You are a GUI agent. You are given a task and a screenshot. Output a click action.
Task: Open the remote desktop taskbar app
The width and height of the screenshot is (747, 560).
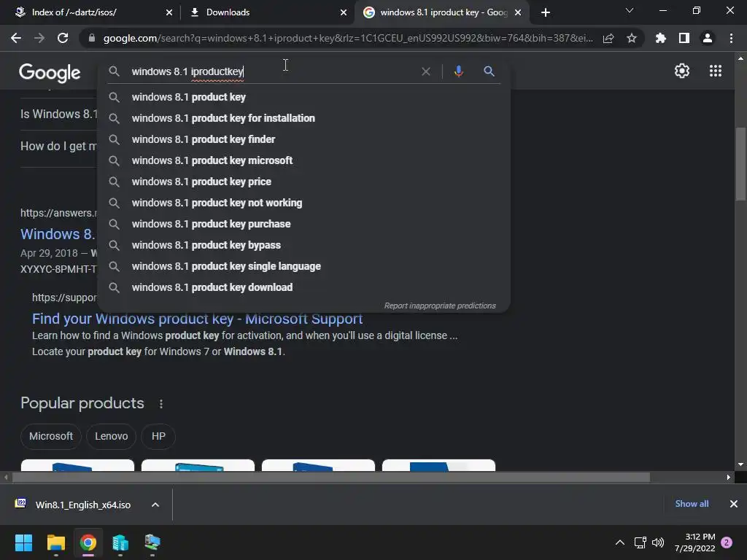coord(152,542)
